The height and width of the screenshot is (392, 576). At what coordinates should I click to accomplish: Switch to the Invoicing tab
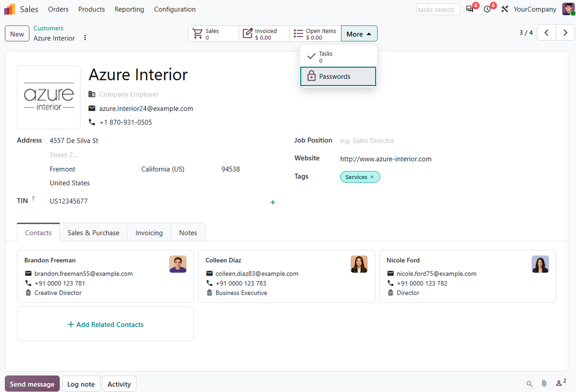coord(149,233)
